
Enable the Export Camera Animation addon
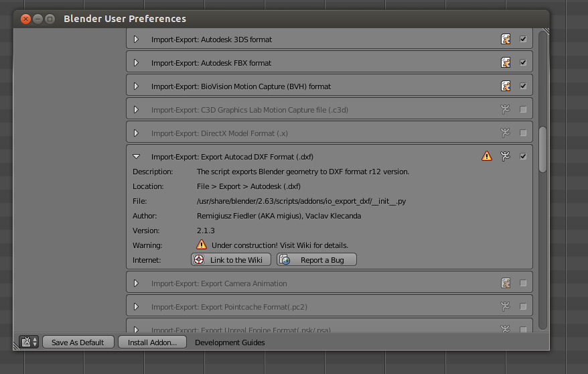click(x=523, y=284)
